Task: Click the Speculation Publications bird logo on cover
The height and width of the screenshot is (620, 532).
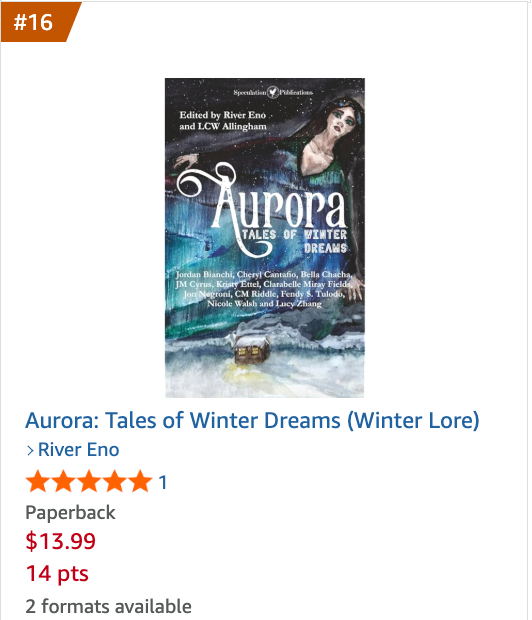Action: (273, 92)
